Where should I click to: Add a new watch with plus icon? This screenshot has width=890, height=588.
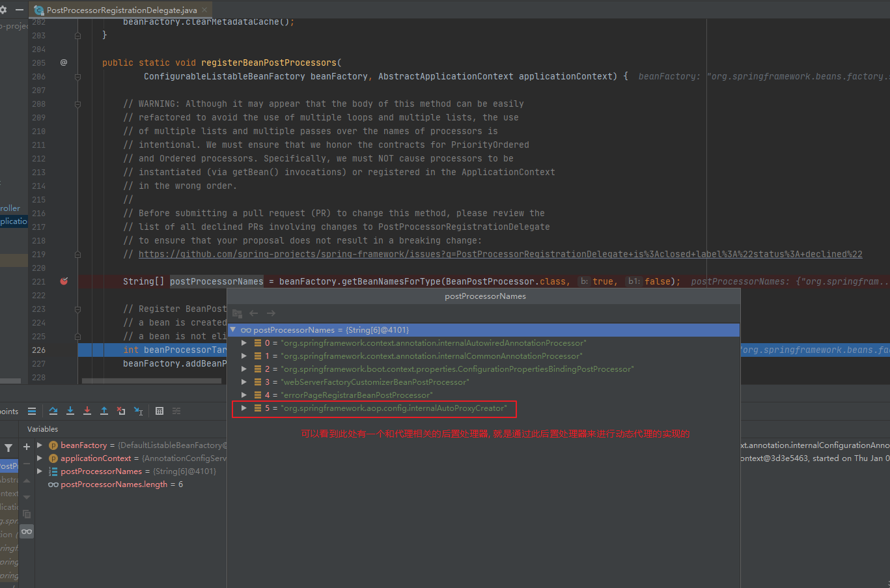[27, 447]
